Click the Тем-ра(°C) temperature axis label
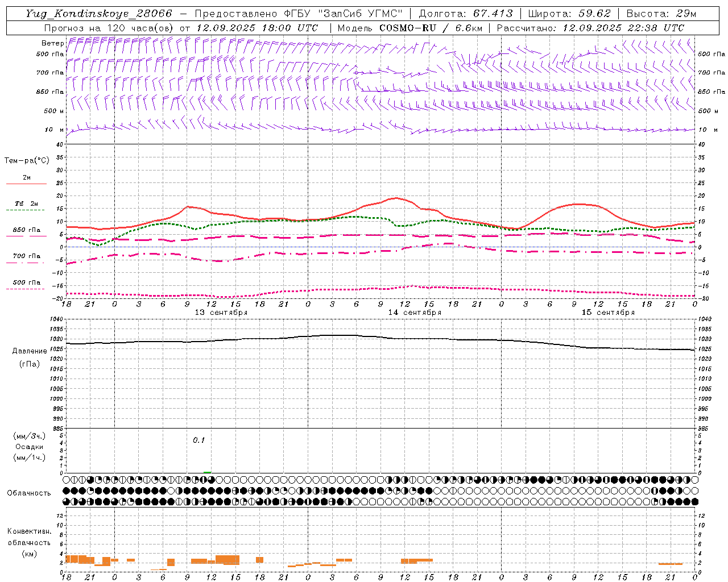728x582 pixels. point(27,161)
